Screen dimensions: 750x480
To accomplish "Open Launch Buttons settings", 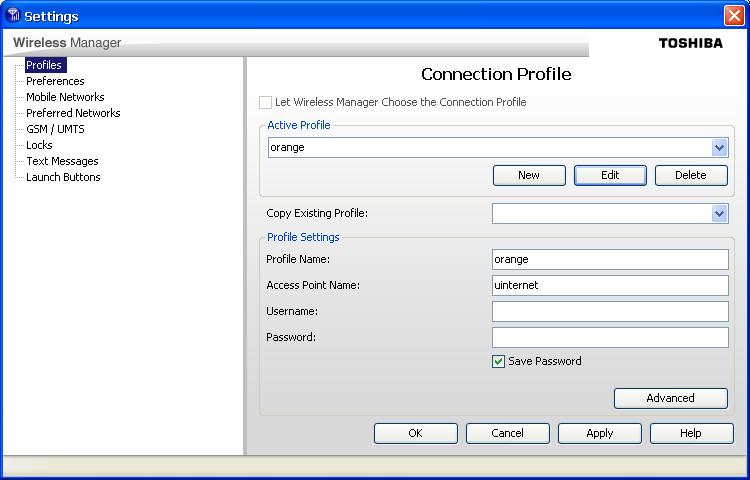I will point(63,177).
